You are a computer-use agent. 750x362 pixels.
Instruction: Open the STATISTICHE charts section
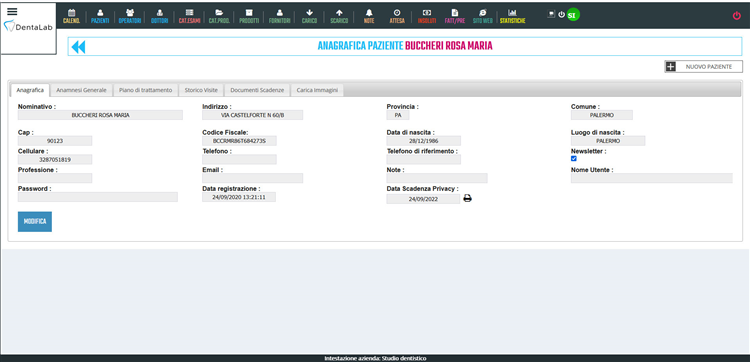pyautogui.click(x=512, y=16)
